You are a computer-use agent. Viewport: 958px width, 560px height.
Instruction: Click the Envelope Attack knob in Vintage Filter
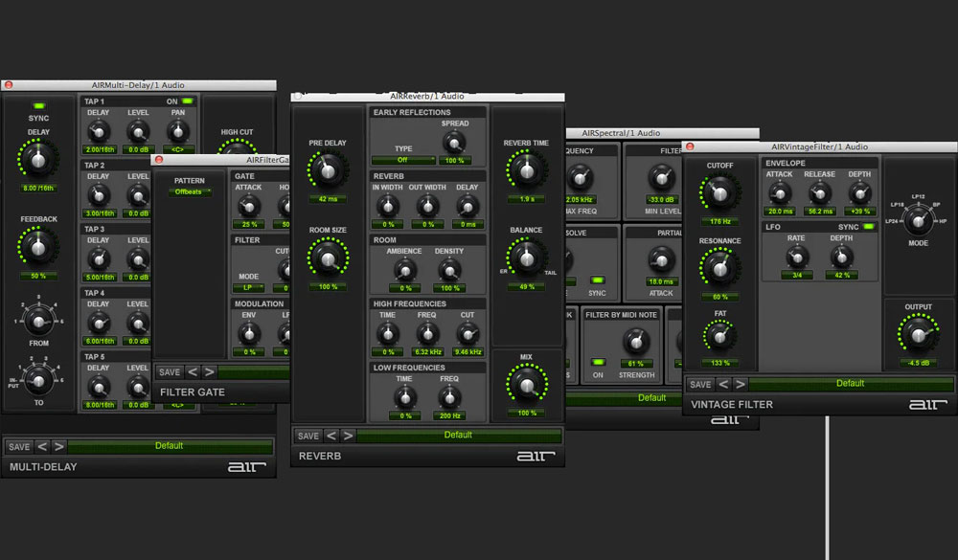coord(779,193)
